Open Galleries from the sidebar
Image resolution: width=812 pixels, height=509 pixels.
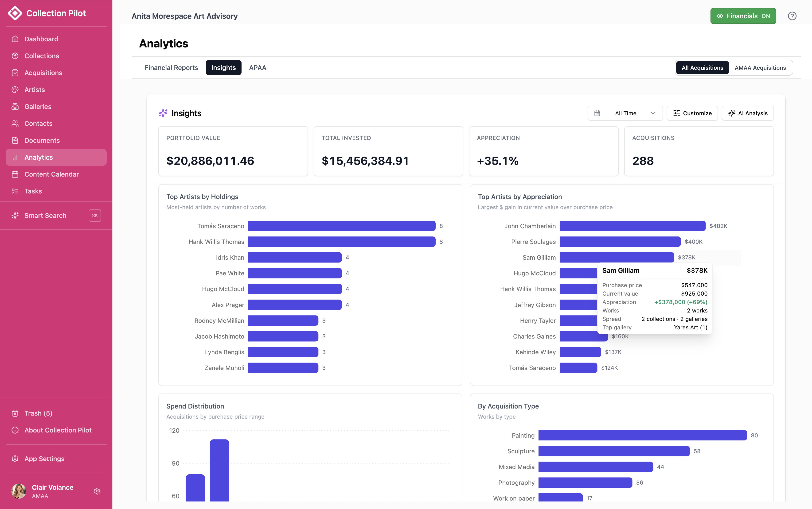point(56,106)
